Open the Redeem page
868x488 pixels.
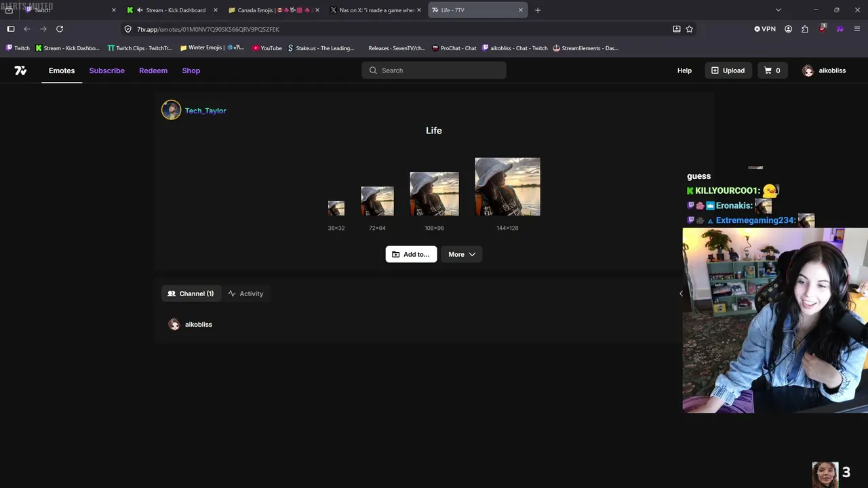point(153,70)
